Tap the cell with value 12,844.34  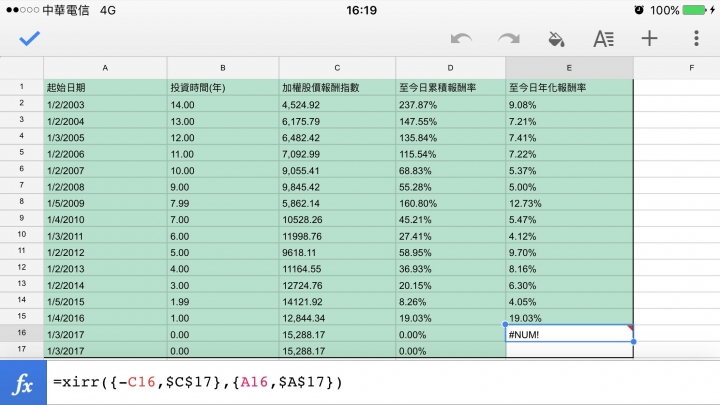pos(337,318)
